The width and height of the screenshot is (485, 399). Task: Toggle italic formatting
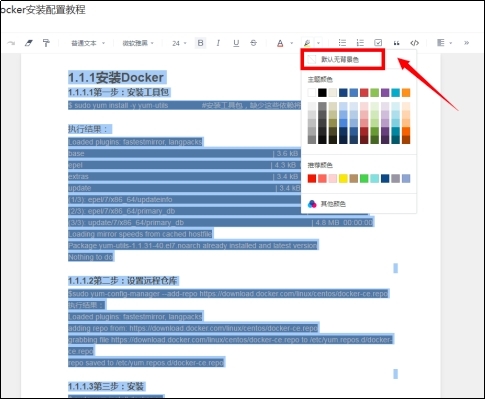pyautogui.click(x=218, y=43)
